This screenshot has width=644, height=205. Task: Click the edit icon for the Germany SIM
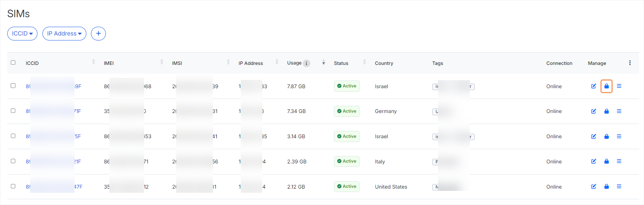coord(594,111)
